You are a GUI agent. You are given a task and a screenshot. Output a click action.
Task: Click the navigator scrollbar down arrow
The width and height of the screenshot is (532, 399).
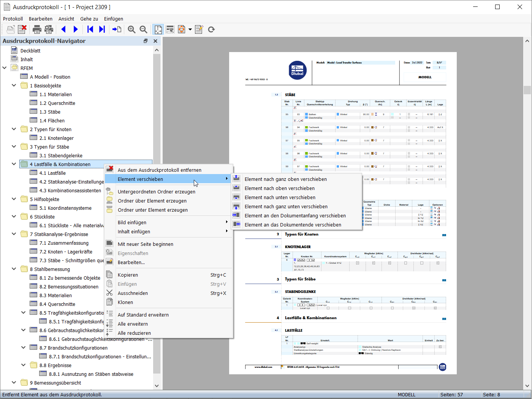pos(157,386)
